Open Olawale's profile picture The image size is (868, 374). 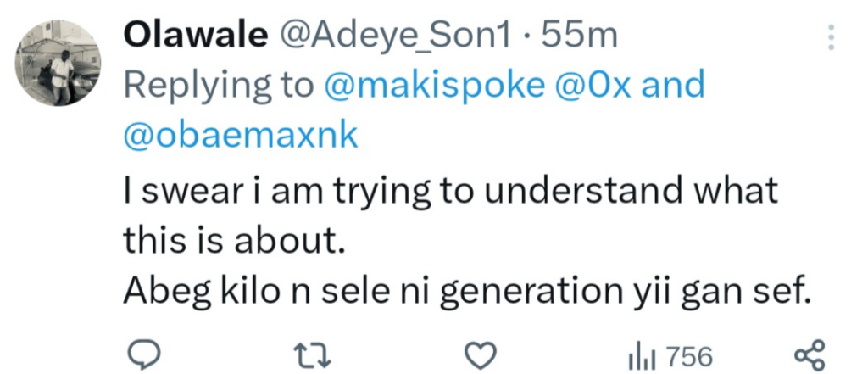[59, 64]
